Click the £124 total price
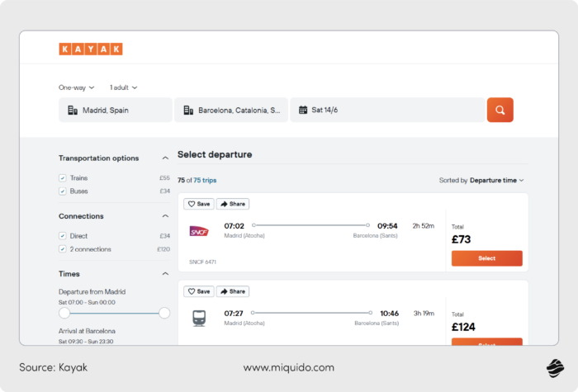This screenshot has height=392, width=578. [463, 327]
